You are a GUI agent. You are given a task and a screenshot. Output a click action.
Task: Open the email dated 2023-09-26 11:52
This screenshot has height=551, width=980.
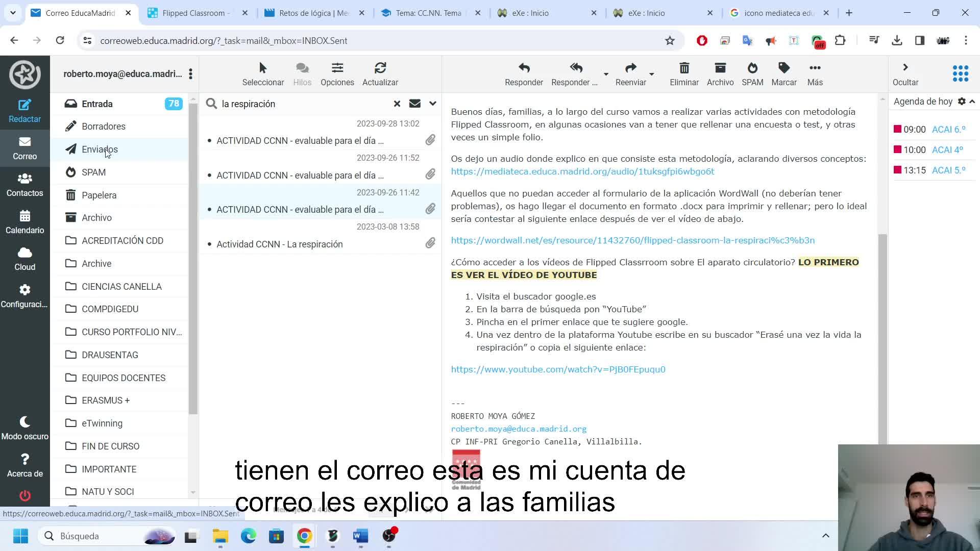pyautogui.click(x=320, y=167)
